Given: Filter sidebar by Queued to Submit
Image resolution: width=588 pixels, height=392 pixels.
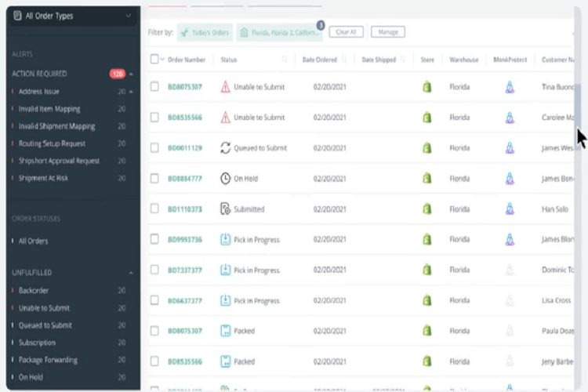Looking at the screenshot, I should point(45,325).
